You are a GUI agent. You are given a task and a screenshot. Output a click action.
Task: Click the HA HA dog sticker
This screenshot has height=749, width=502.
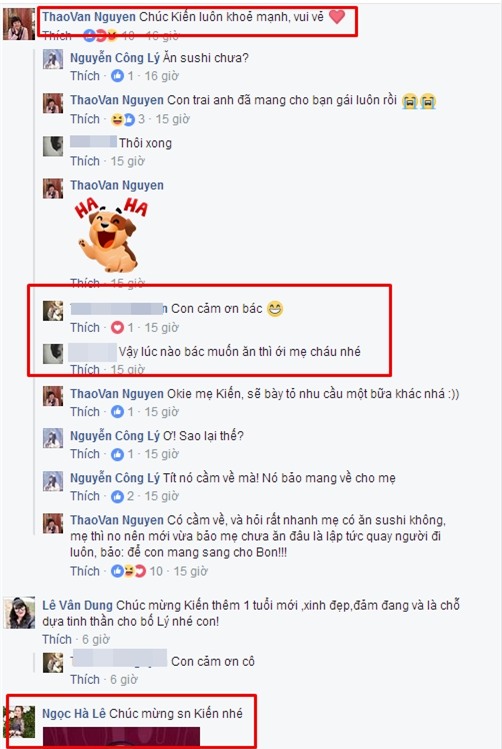pyautogui.click(x=112, y=234)
